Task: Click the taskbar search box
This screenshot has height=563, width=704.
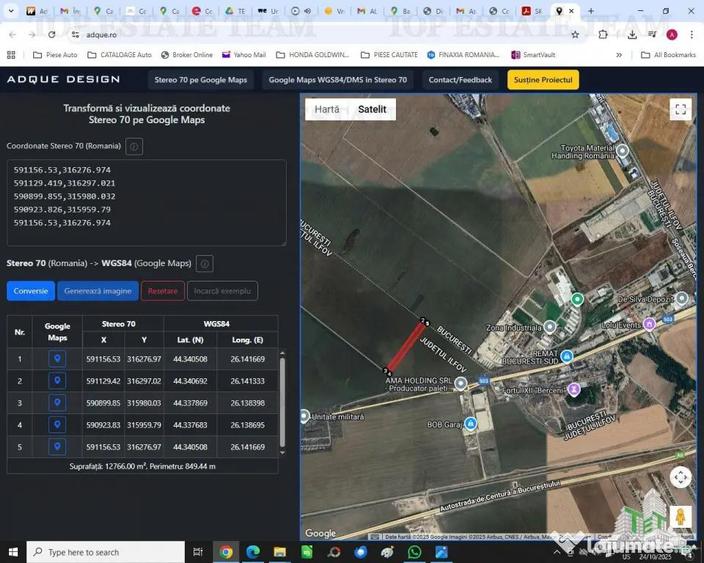Action: (106, 552)
